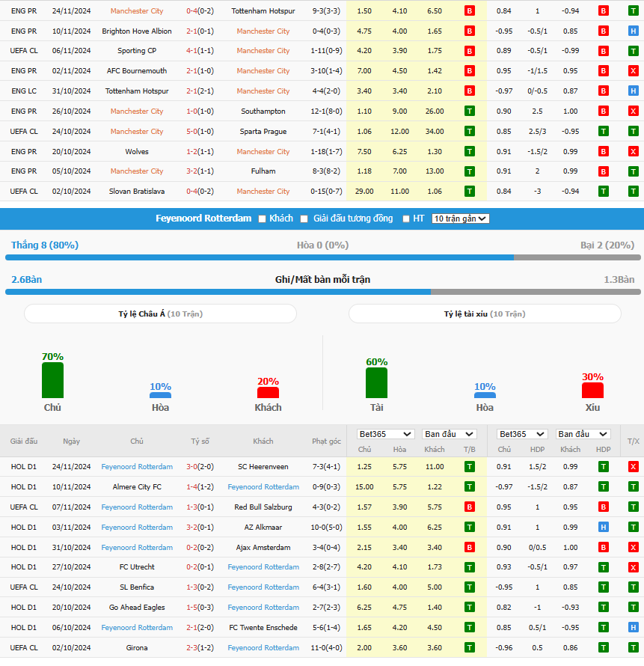Select the 'Tỷ lệ tài xỉu' tab
The height and width of the screenshot is (666, 644).
485,314
